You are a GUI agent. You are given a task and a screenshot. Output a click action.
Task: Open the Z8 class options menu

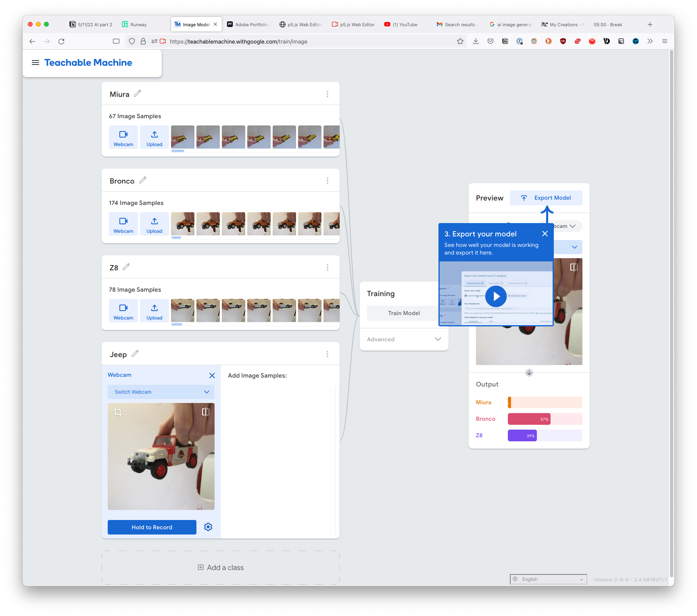pos(328,267)
